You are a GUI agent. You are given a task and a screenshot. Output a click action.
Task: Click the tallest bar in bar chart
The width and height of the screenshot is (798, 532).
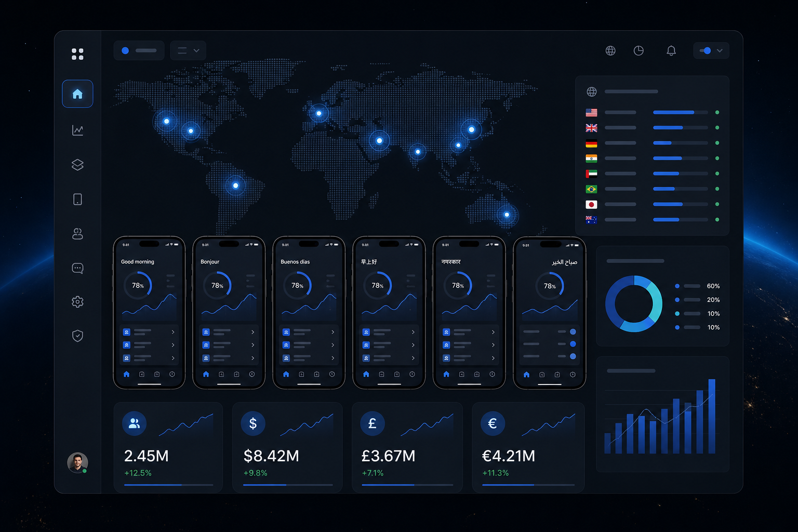[x=712, y=416]
